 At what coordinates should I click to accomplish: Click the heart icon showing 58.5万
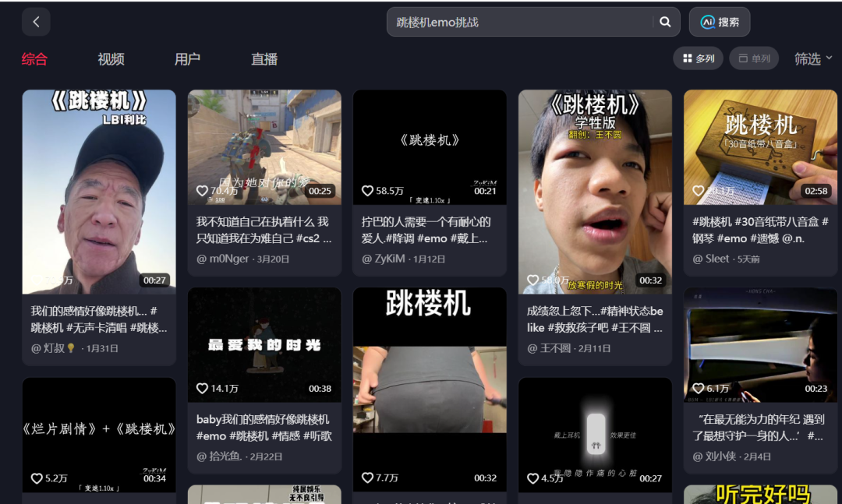click(367, 191)
